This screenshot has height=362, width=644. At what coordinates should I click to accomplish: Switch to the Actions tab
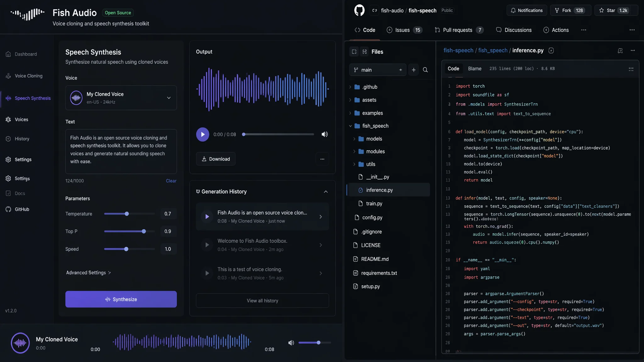(x=556, y=30)
